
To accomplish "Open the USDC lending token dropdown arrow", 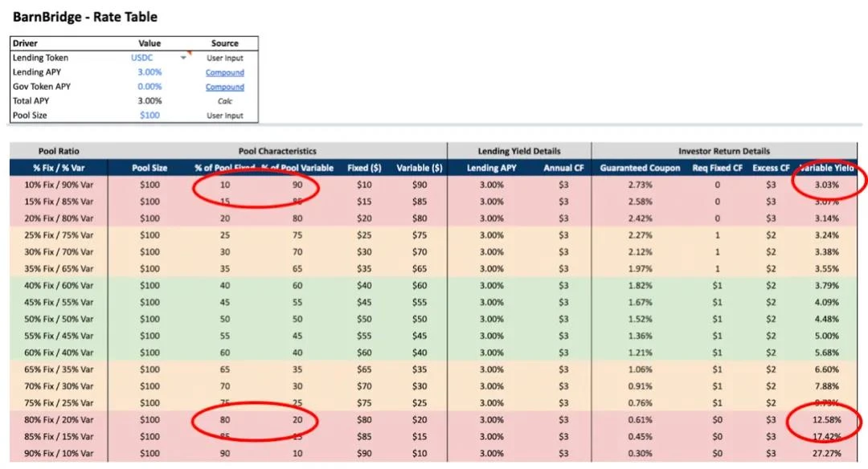I will (183, 58).
